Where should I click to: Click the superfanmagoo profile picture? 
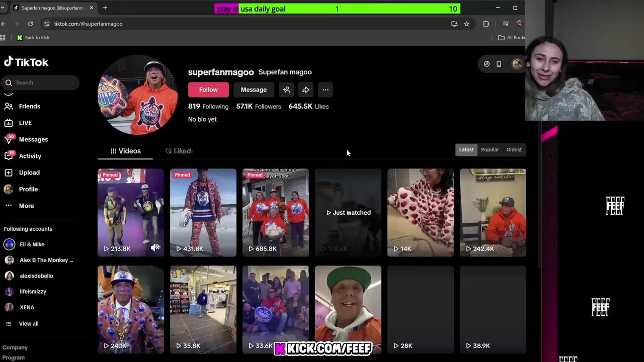137,95
